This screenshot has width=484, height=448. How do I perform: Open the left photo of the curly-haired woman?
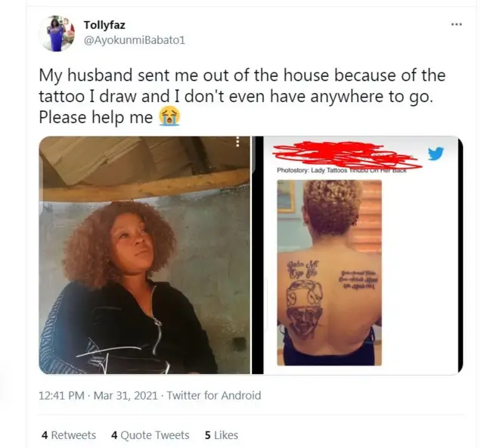click(x=144, y=255)
